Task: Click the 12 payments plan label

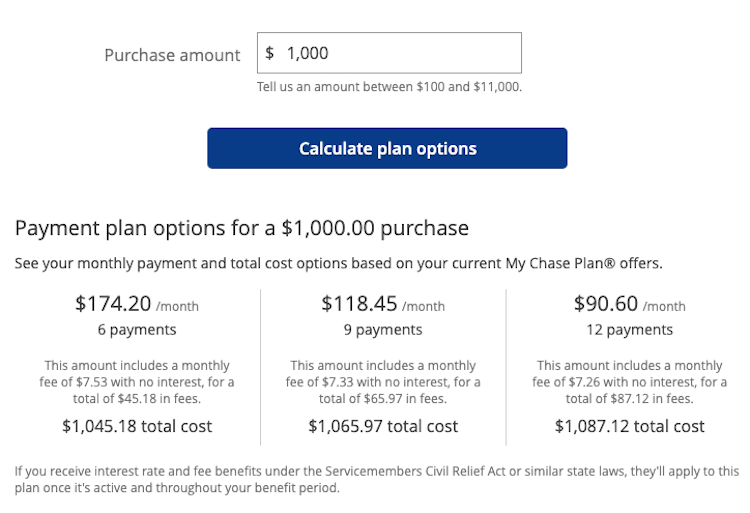Action: coord(630,330)
